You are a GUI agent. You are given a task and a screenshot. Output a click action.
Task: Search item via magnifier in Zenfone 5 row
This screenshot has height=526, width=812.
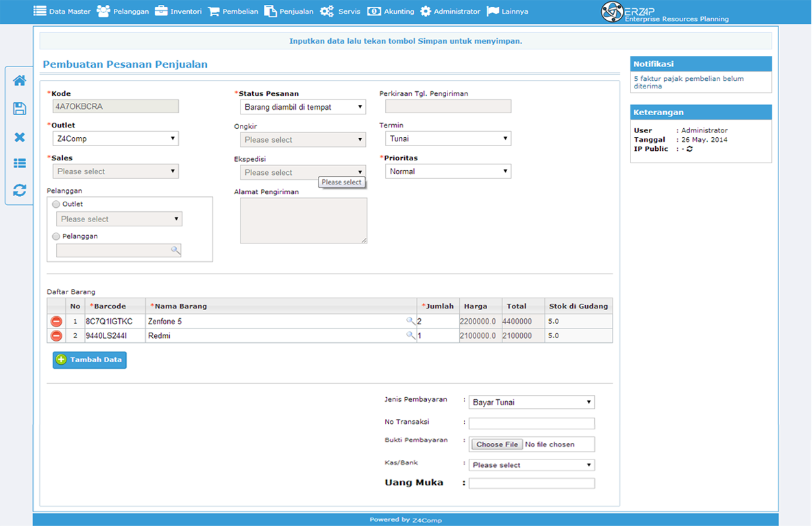coord(410,322)
